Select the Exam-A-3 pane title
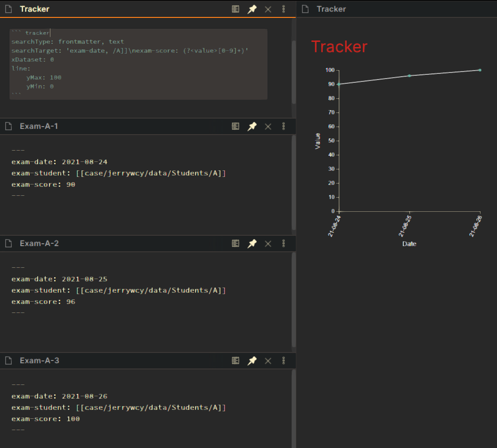 (x=39, y=360)
